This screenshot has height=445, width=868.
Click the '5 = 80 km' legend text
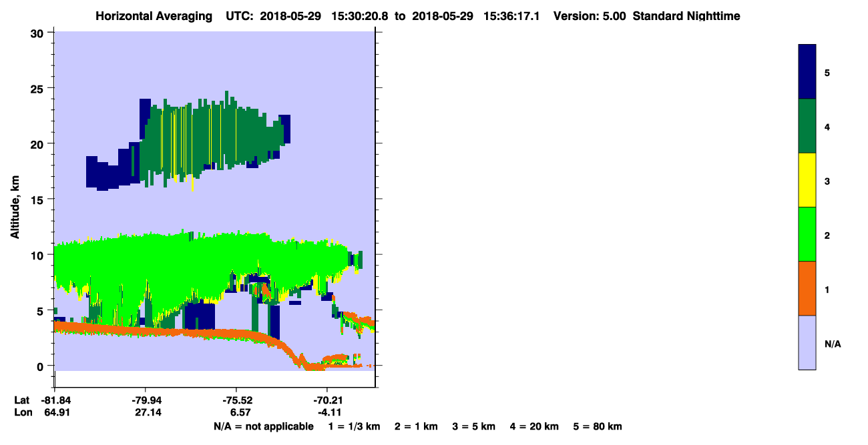coord(598,426)
